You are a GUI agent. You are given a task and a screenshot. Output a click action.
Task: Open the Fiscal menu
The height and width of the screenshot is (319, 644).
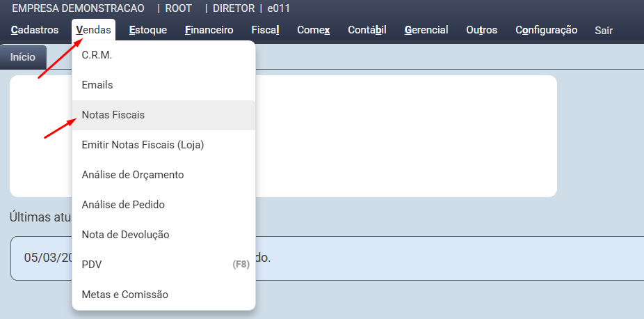pyautogui.click(x=265, y=30)
